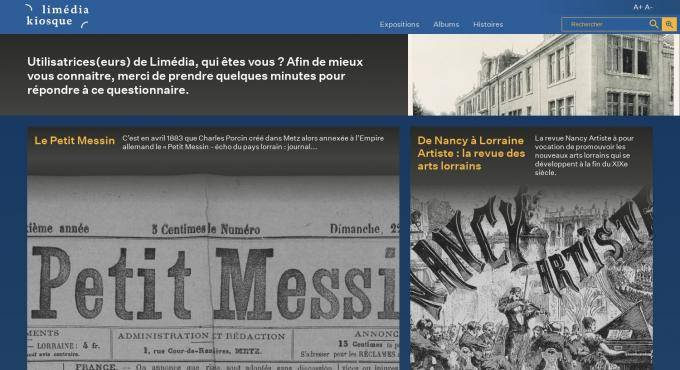Screen dimensions: 680x370
Task: Go to the Histoires section
Action: tap(488, 24)
